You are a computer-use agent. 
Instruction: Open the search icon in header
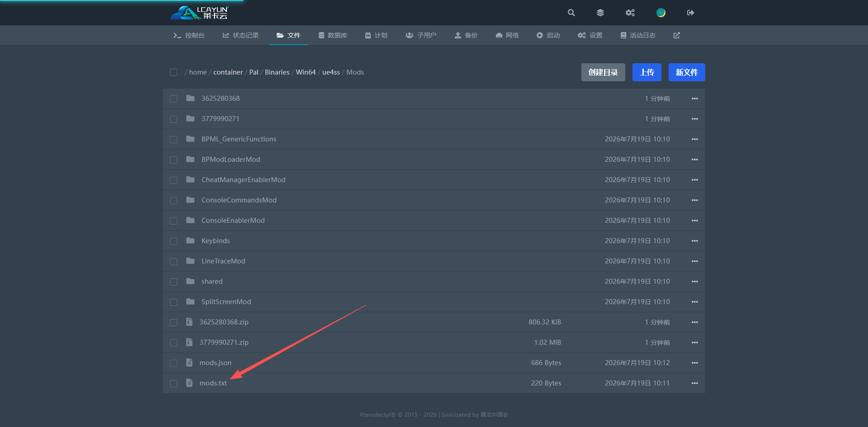(x=571, y=13)
